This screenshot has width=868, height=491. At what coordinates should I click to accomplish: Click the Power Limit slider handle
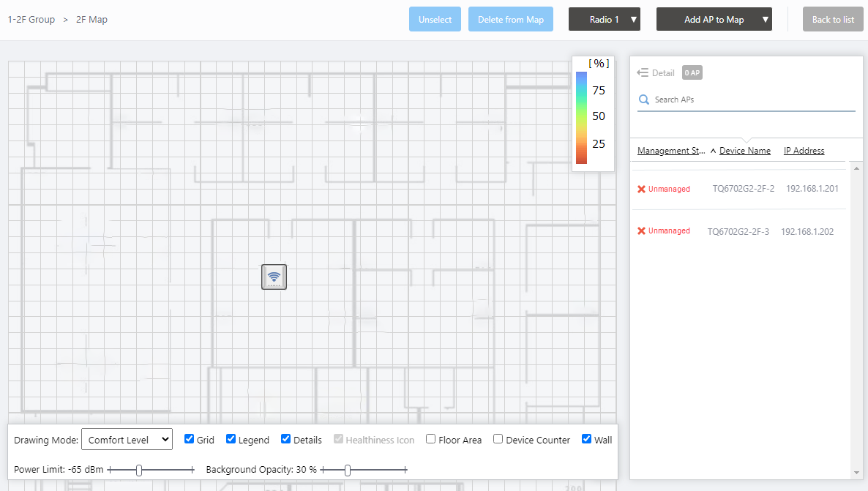[x=139, y=470]
